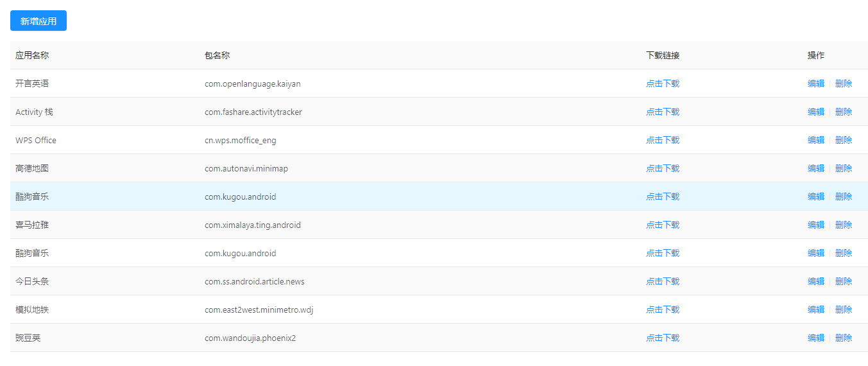
Task: Edit the 喜马拉雅 entry
Action: click(816, 225)
